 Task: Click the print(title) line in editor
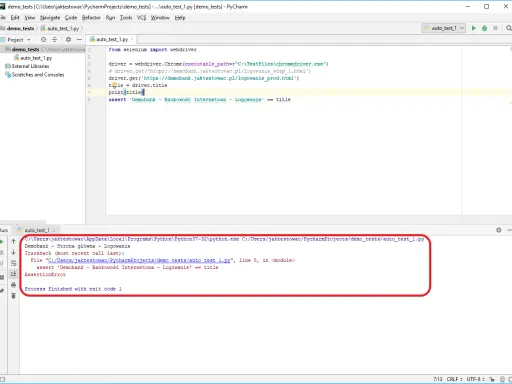pos(126,92)
